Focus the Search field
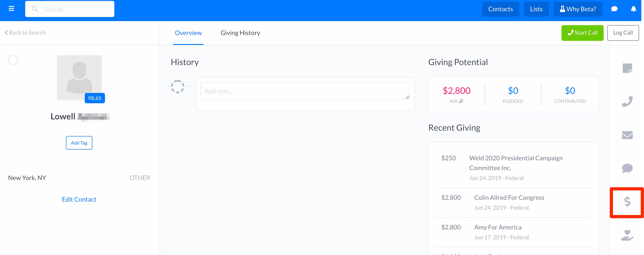This screenshot has width=644, height=255. pyautogui.click(x=70, y=9)
